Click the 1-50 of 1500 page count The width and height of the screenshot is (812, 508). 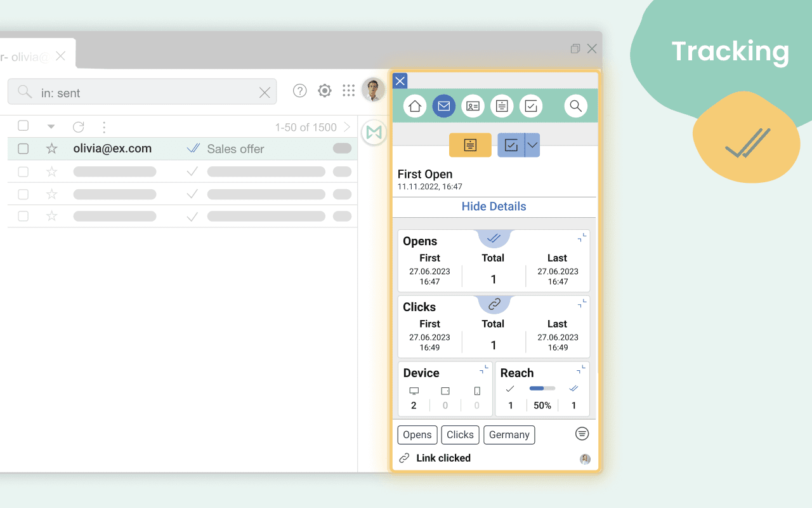306,127
